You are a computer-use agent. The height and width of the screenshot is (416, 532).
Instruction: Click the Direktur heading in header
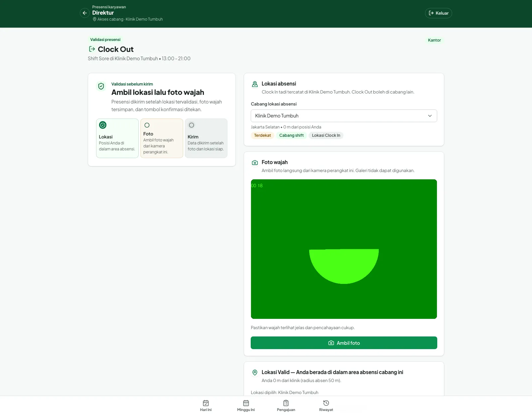coord(103,13)
